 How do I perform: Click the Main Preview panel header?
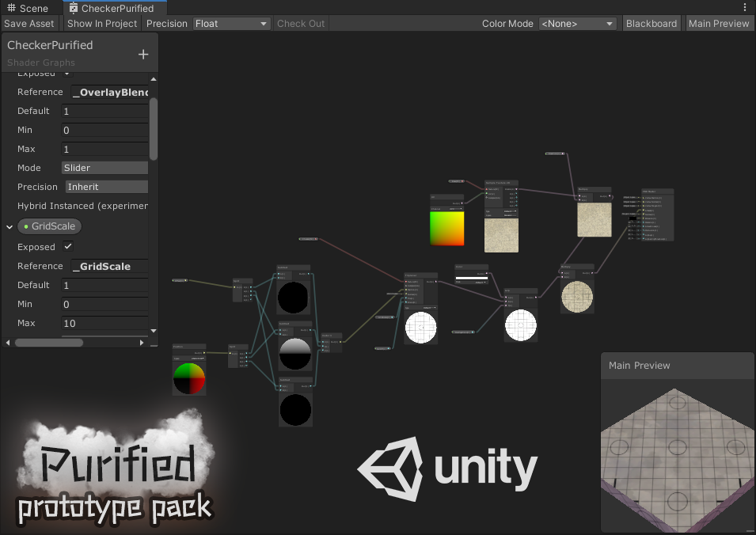[678, 366]
